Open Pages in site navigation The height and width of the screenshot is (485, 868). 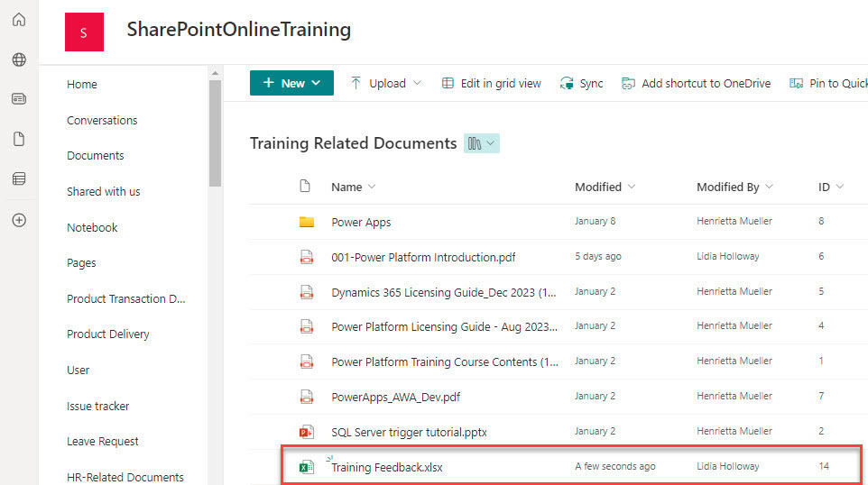point(81,262)
